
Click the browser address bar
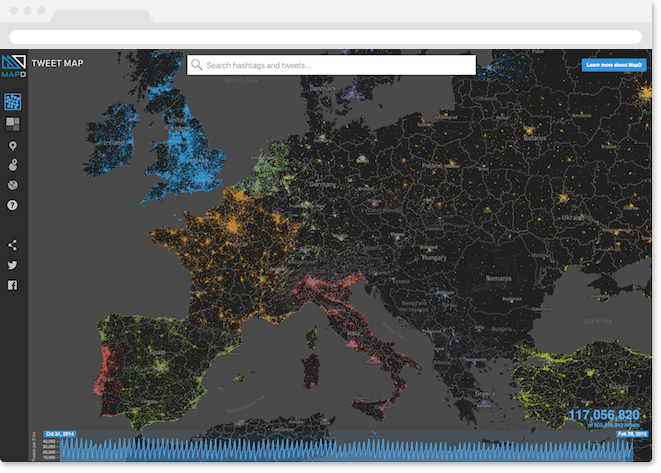(325, 37)
